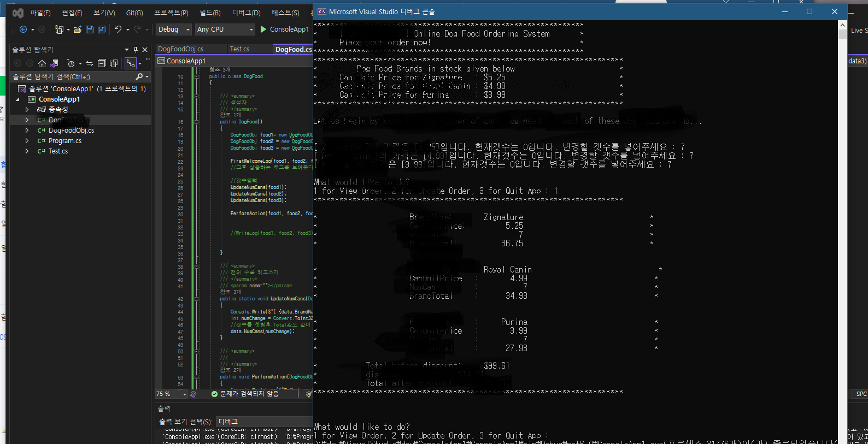Switch to the DogFoodObj.cs editor tab
The width and height of the screenshot is (868, 444).
(180, 49)
